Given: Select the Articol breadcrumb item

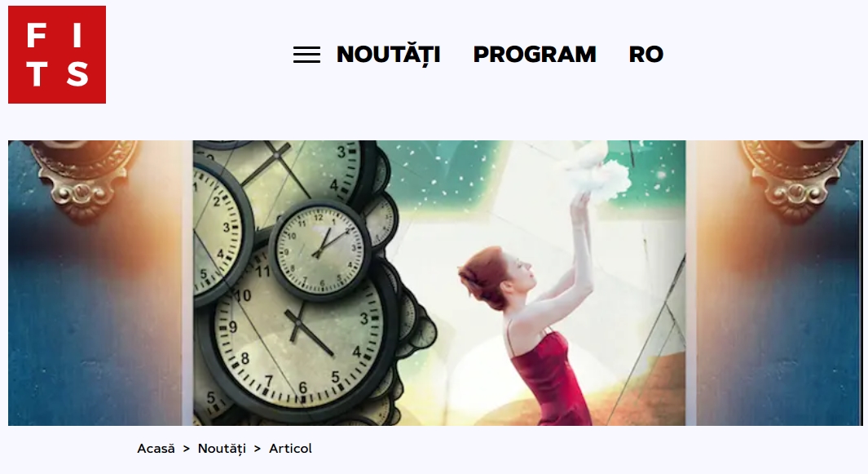Looking at the screenshot, I should coord(291,449).
